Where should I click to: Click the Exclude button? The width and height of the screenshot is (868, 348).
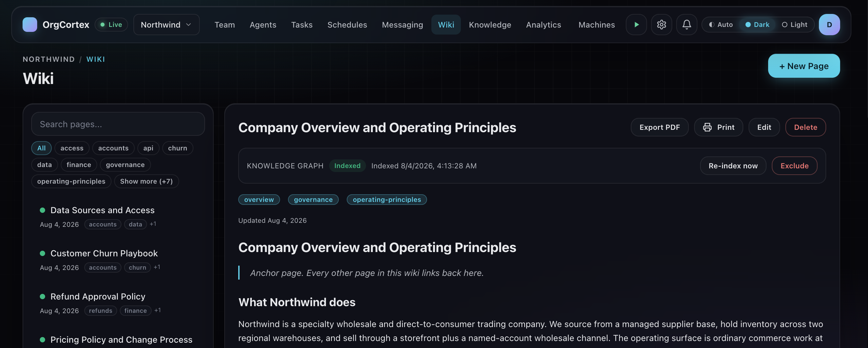click(x=794, y=166)
